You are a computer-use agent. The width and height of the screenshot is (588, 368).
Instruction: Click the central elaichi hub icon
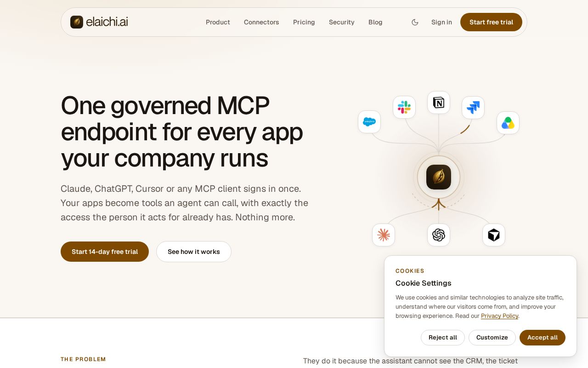[x=439, y=177]
